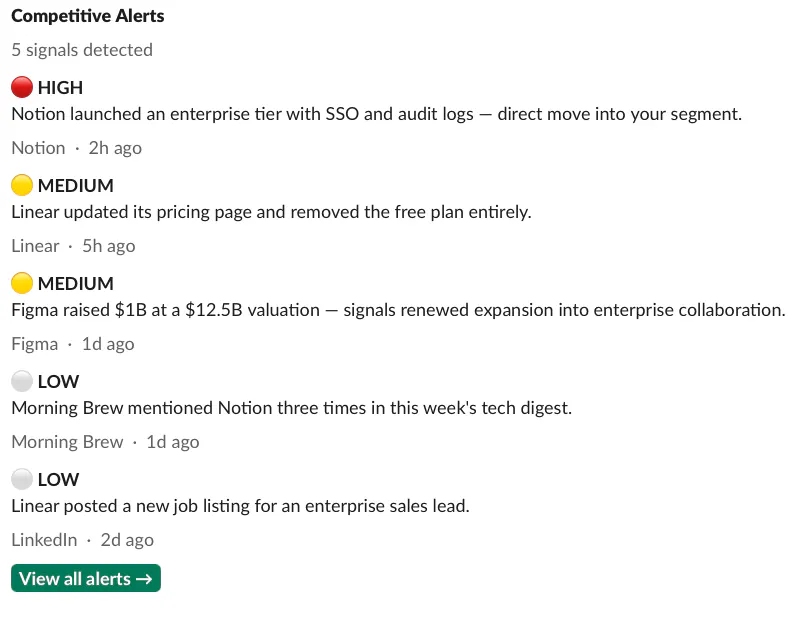Click the Figma 1d ago source line

pyautogui.click(x=73, y=344)
